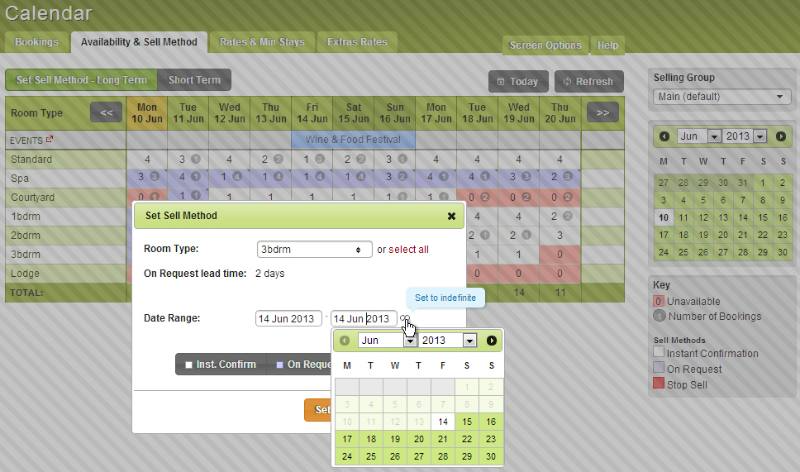This screenshot has width=800, height=472.
Task: Select 25 in the sidebar mini calendar
Action: [683, 252]
